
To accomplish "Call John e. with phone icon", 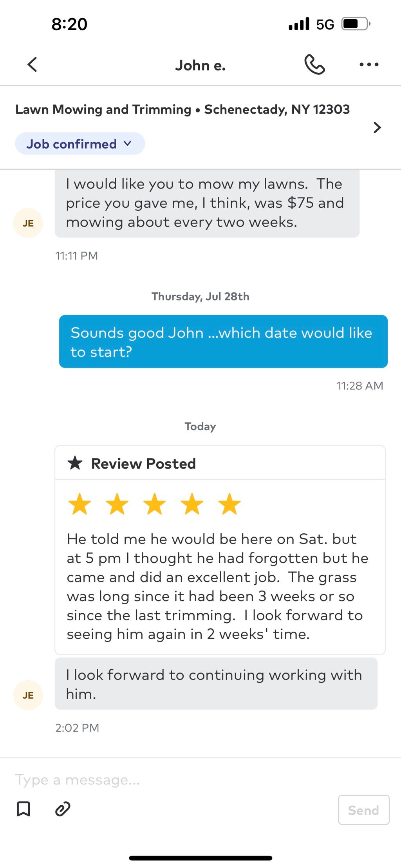I will coord(314,65).
